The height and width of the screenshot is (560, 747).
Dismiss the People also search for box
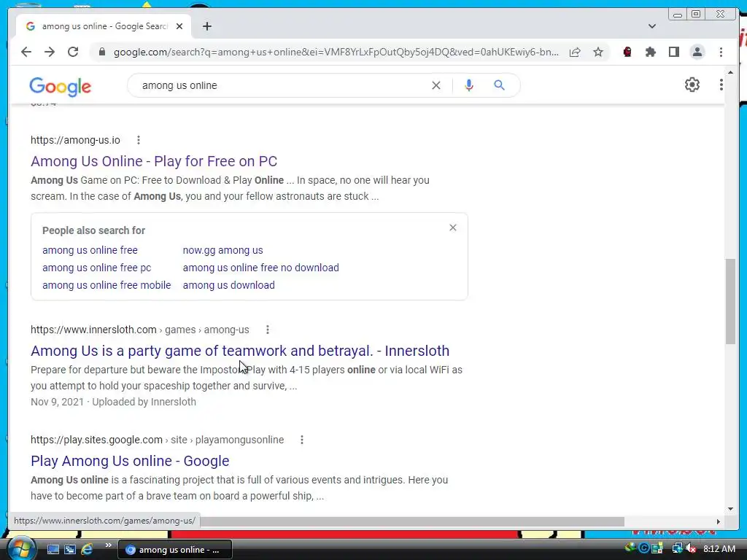pos(452,227)
